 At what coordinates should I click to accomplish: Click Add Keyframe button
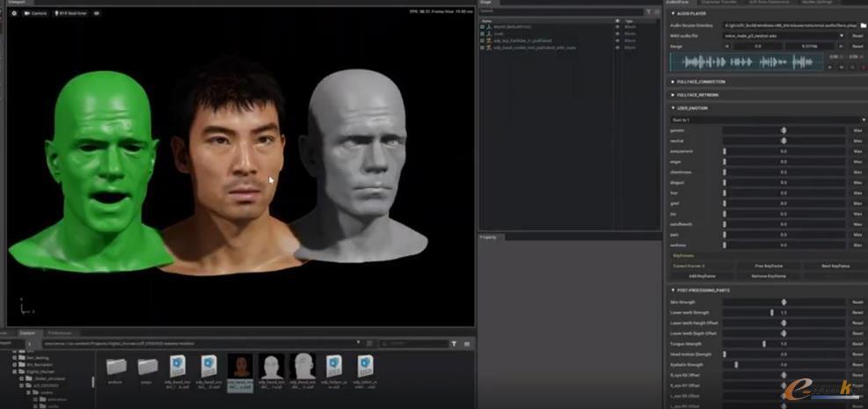point(702,275)
